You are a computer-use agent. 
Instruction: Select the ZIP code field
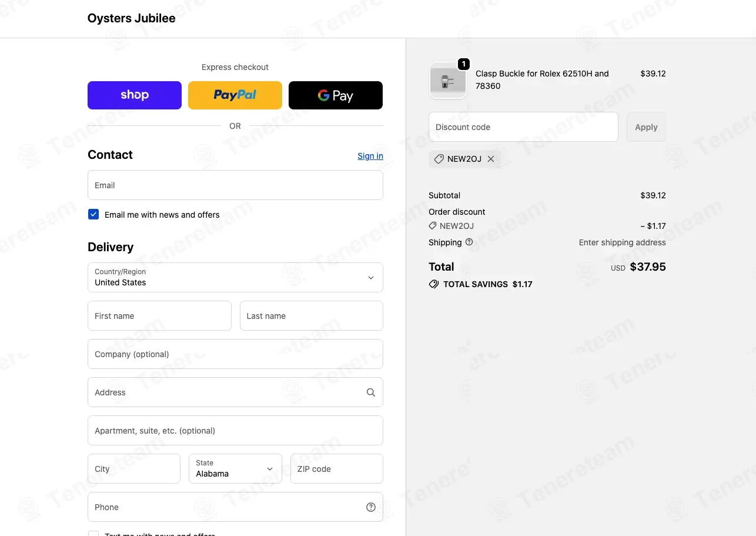pyautogui.click(x=337, y=468)
